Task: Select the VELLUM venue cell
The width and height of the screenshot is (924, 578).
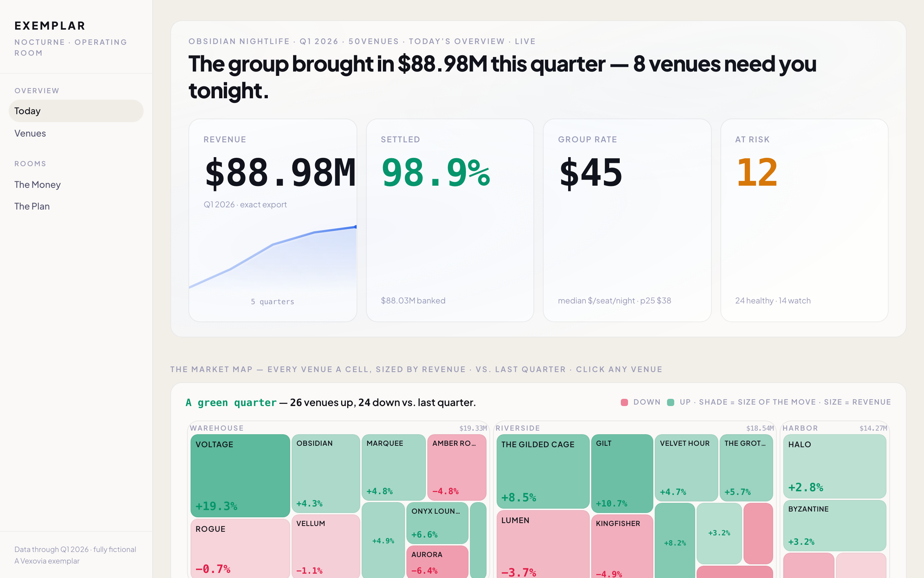Action: click(326, 546)
